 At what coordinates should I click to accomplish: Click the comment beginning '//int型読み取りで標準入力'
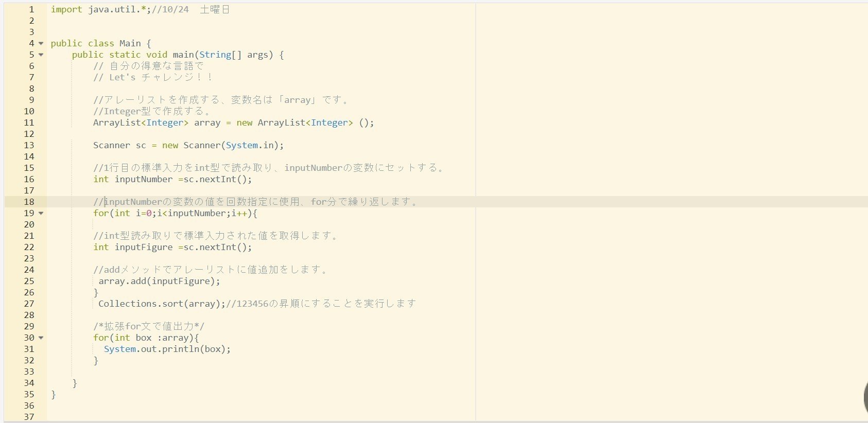pos(216,236)
